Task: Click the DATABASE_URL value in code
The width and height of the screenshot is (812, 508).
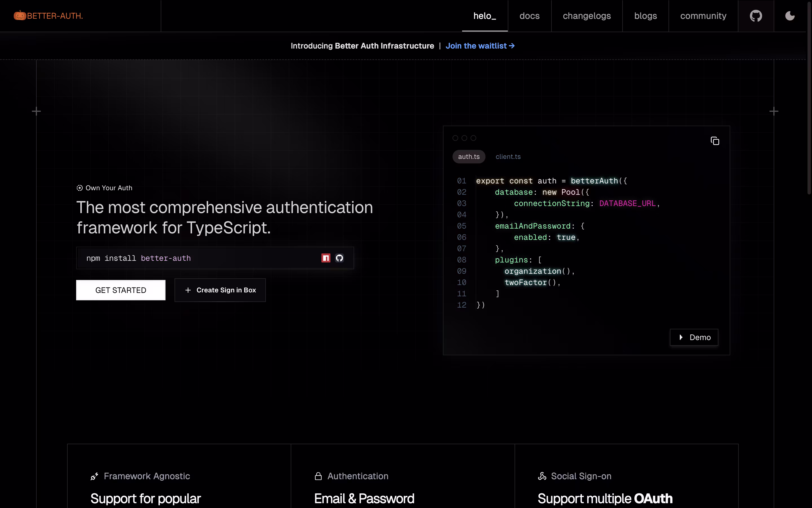Action: tap(627, 203)
